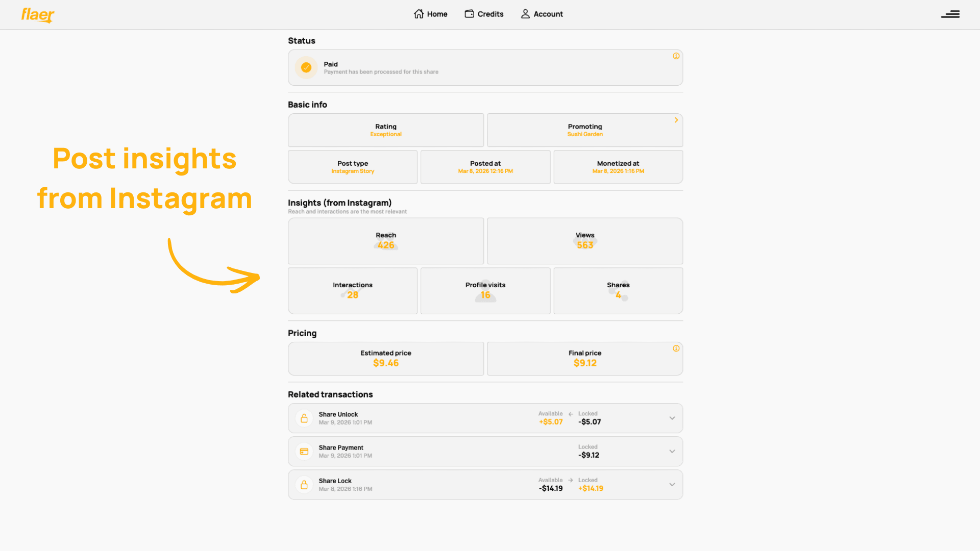
Task: Click the Reach insight value 426
Action: 385,245
